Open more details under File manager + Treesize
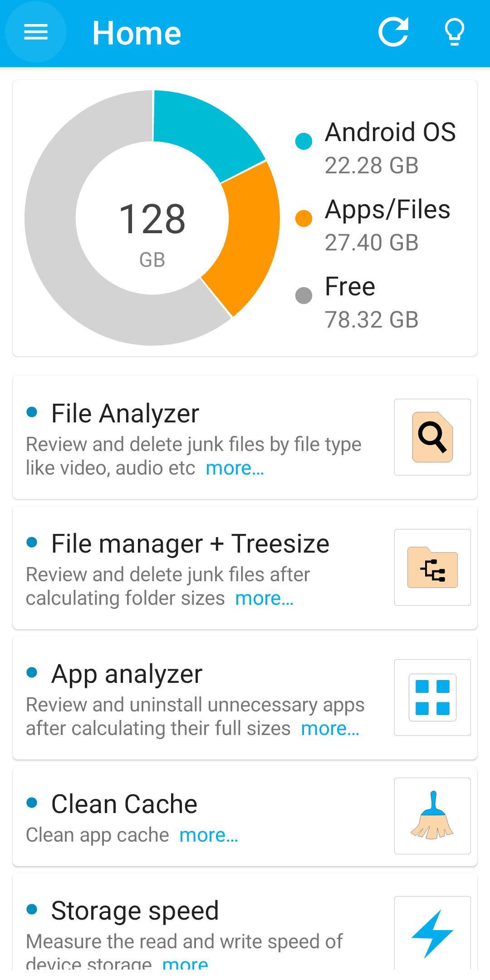Viewport: 490px width, 980px height. [x=264, y=598]
